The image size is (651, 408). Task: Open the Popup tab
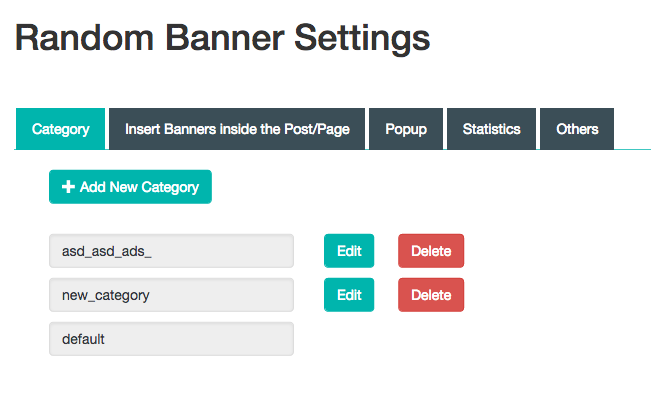click(404, 129)
